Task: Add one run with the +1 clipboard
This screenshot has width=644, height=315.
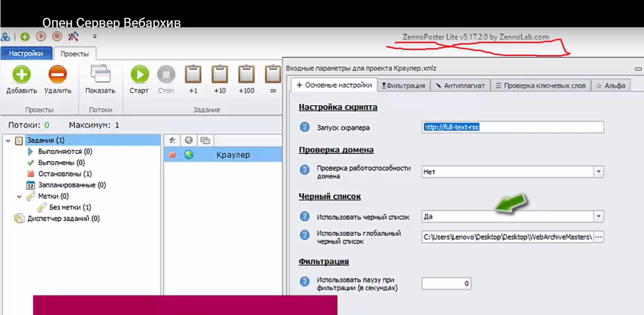Action: [x=193, y=74]
